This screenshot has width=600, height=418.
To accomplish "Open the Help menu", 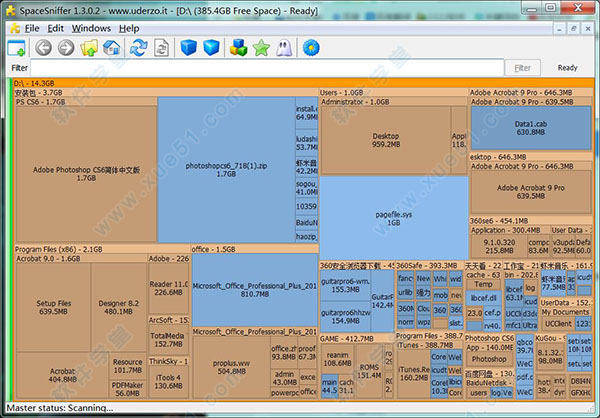I will (x=129, y=28).
